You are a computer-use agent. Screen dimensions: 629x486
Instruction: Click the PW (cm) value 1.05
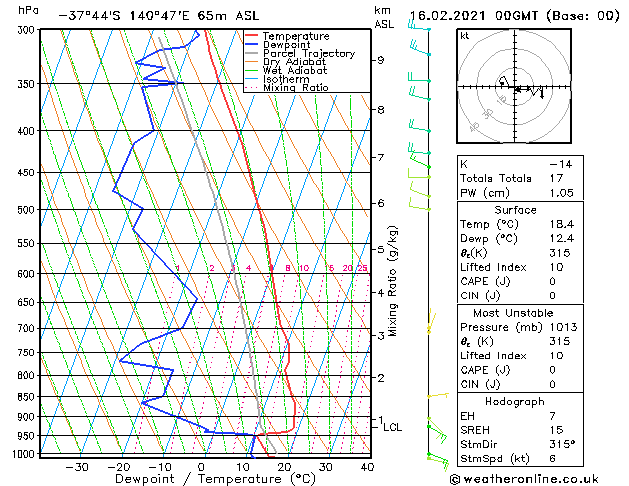562,193
